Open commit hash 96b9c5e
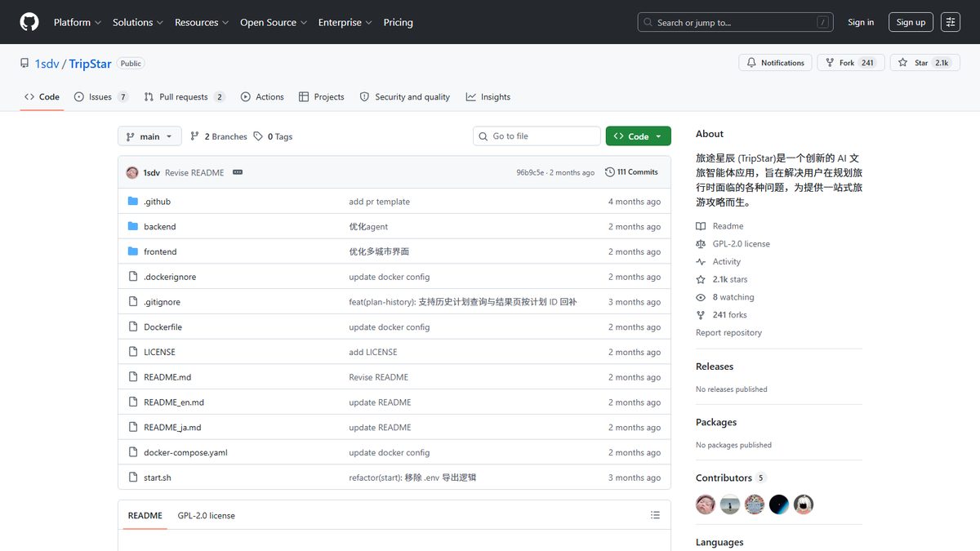This screenshot has height=551, width=980. 530,172
